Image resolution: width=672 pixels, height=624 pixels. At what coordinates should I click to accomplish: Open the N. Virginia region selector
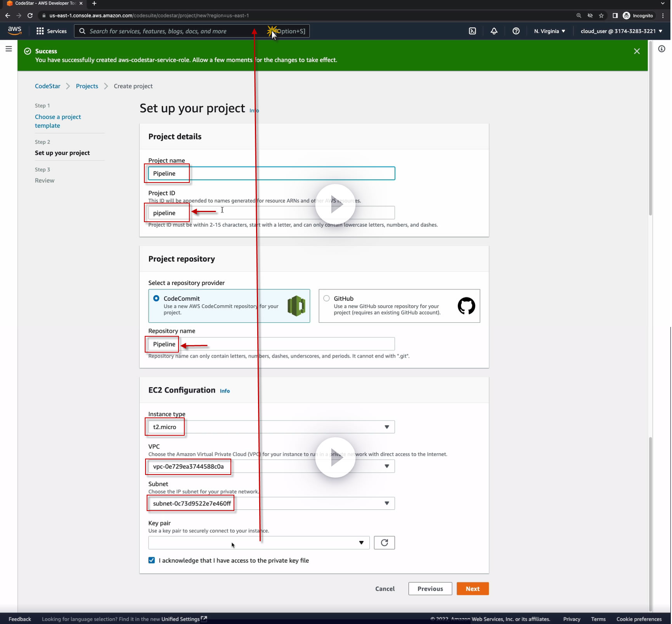pyautogui.click(x=549, y=31)
